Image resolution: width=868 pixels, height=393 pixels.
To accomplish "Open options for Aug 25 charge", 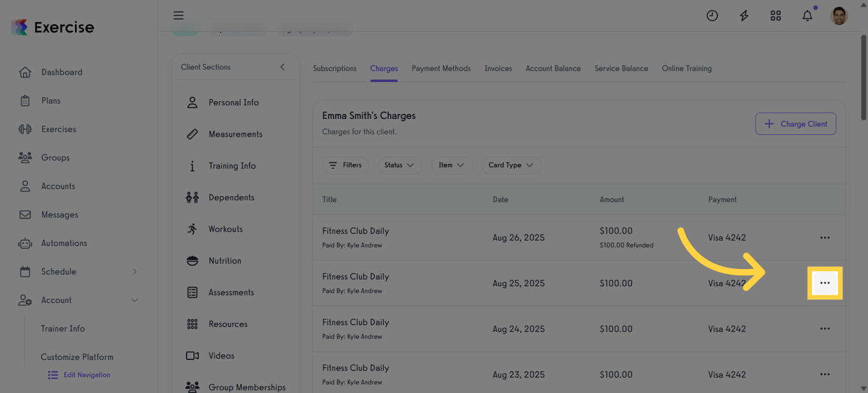I will coord(824,283).
